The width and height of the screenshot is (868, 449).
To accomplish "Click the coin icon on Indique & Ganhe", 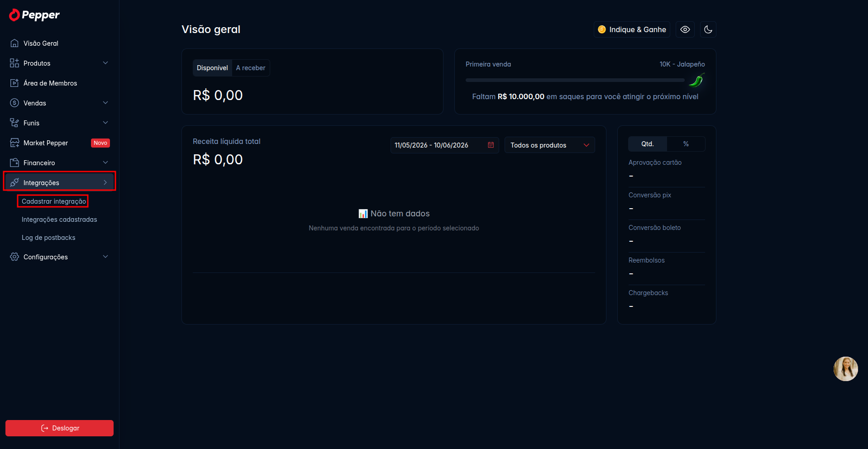I will point(602,29).
